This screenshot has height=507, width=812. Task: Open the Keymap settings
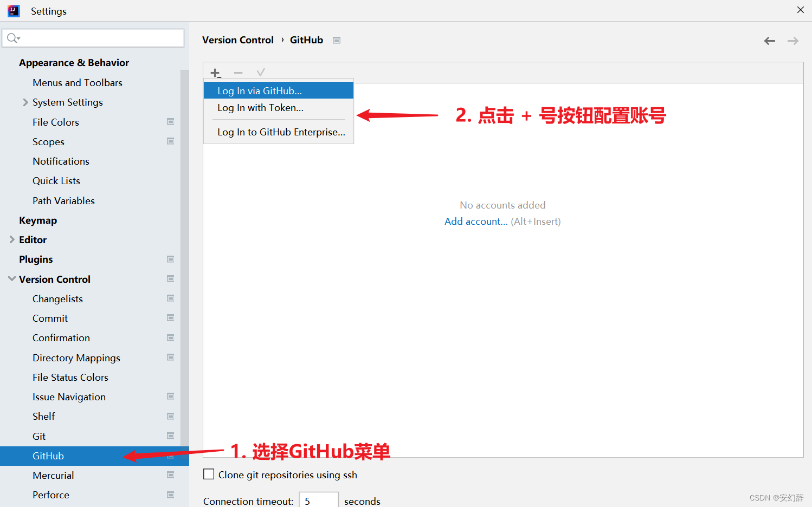pyautogui.click(x=38, y=220)
